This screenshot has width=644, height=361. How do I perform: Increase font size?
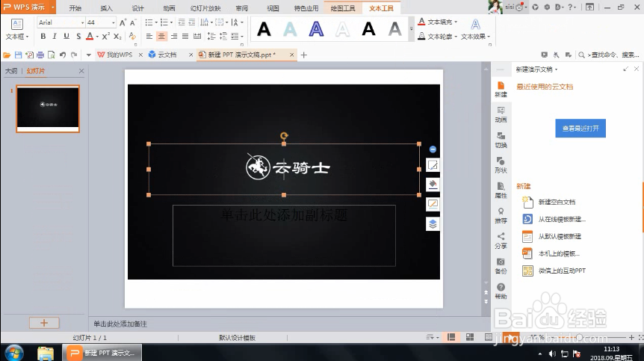point(123,22)
